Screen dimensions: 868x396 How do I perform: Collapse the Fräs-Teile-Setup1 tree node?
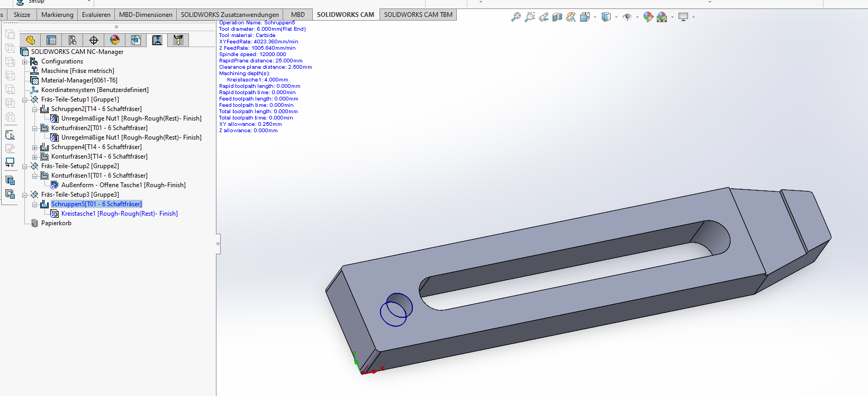pyautogui.click(x=24, y=100)
